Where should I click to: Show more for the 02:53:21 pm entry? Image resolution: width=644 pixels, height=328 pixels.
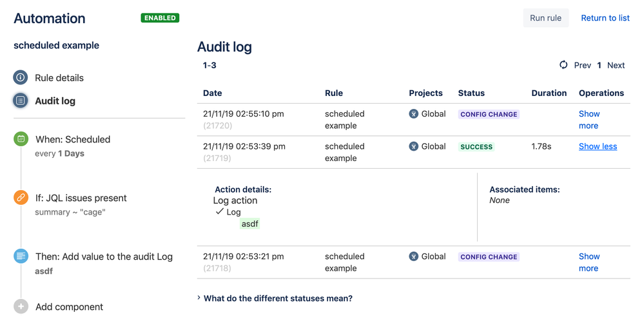click(x=589, y=262)
